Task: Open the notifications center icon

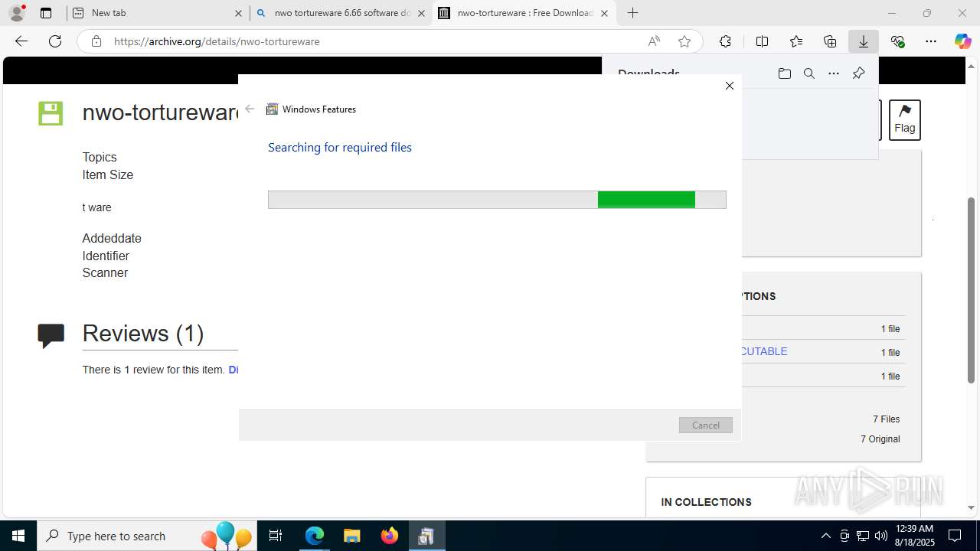Action: click(955, 536)
